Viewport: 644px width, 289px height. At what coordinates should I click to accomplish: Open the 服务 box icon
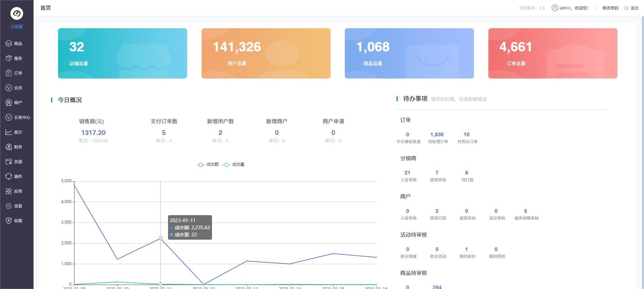(9, 58)
